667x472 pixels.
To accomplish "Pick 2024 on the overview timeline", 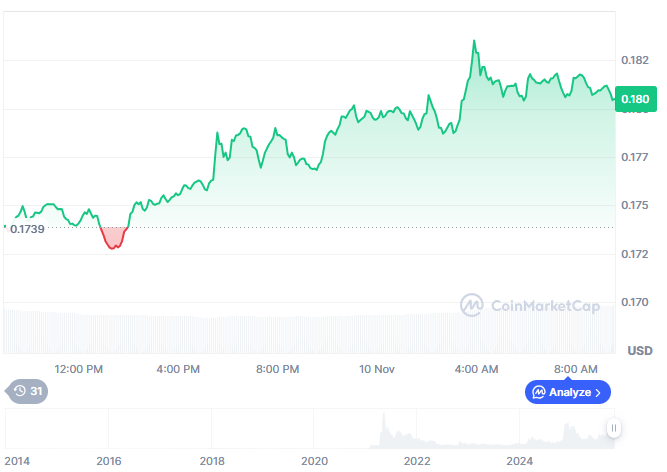I will click(520, 460).
